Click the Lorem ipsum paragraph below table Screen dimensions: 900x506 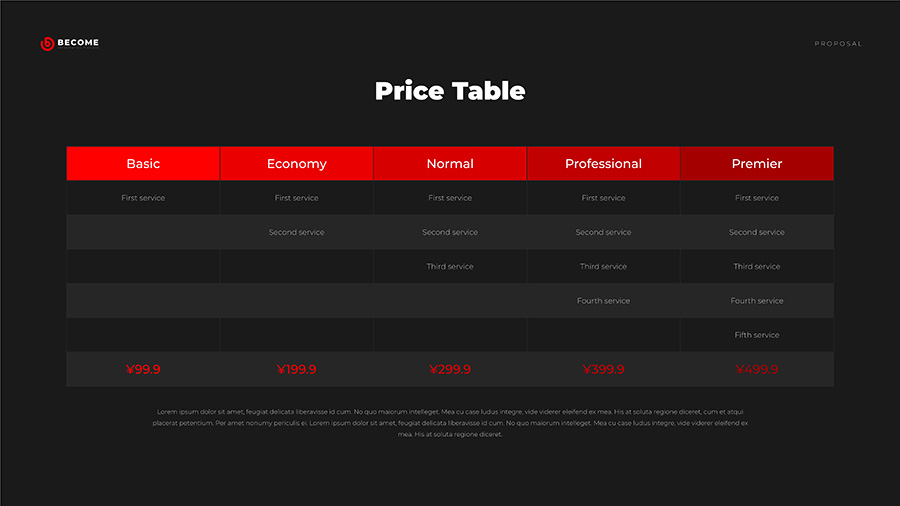[x=450, y=423]
